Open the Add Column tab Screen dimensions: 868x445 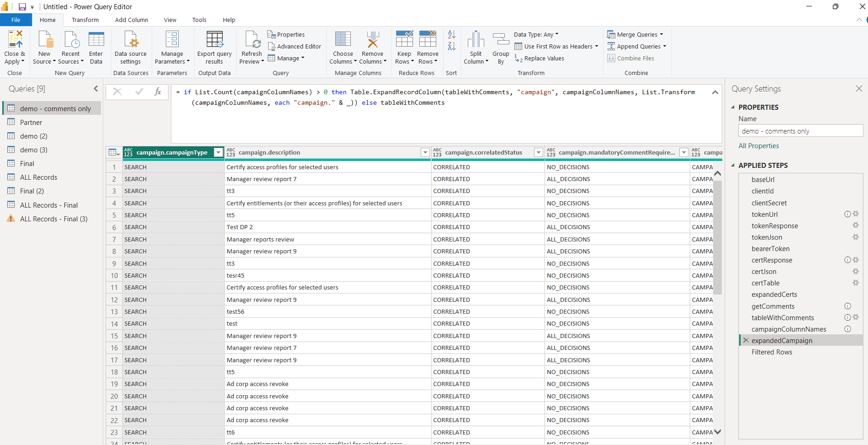131,20
